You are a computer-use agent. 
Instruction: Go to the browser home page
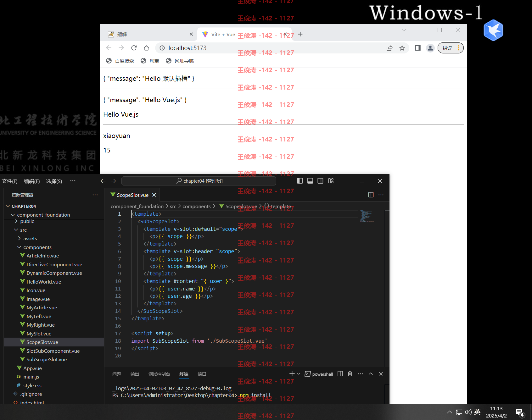tap(146, 48)
